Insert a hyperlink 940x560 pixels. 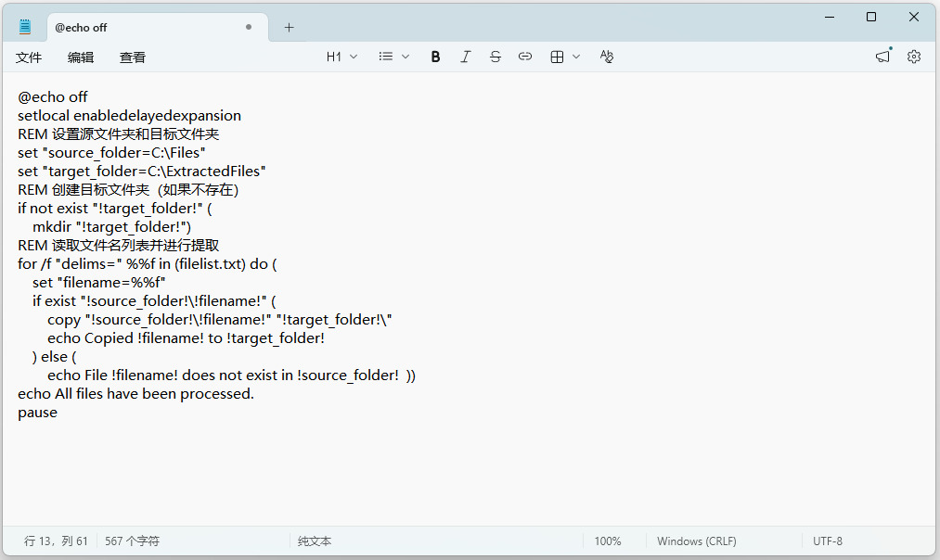pyautogui.click(x=525, y=57)
